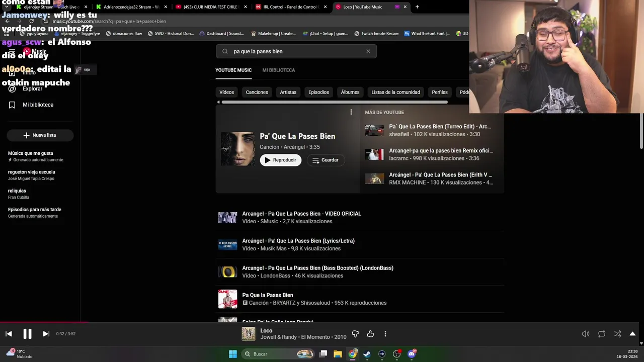
Task: Open the Twitch Emote Resizer bookmark
Action: pos(376,33)
